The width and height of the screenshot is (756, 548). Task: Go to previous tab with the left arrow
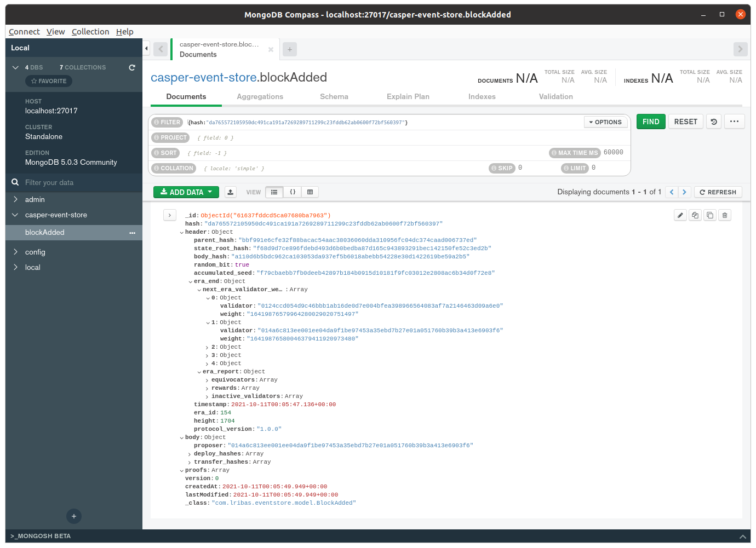[161, 49]
